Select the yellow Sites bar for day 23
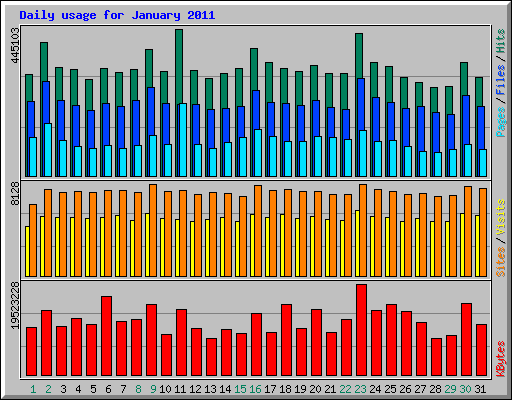Screen dimensions: 512x400 [357, 243]
